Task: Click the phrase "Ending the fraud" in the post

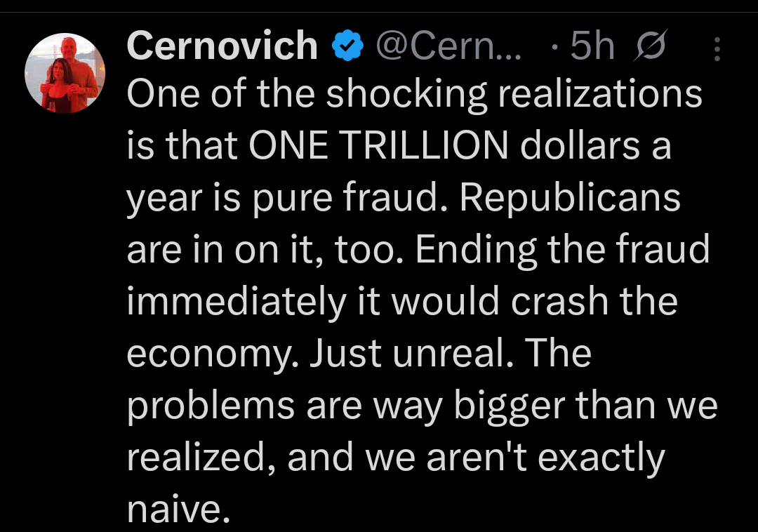Action: click(562, 250)
